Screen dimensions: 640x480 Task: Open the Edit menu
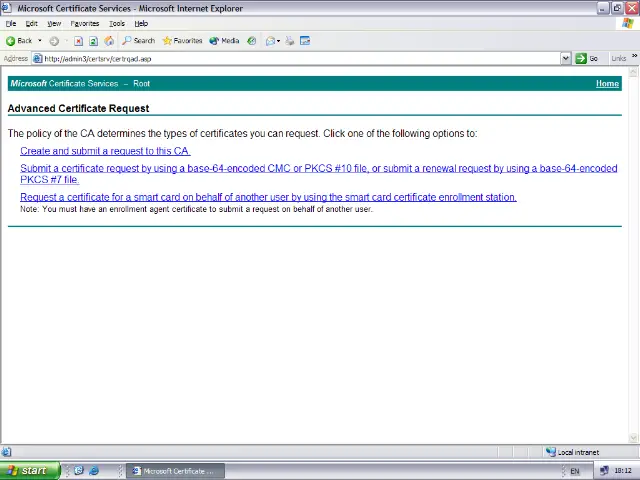tap(31, 24)
